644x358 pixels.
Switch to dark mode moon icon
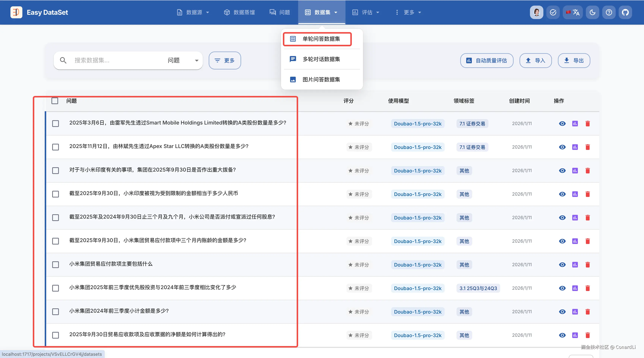coord(592,12)
